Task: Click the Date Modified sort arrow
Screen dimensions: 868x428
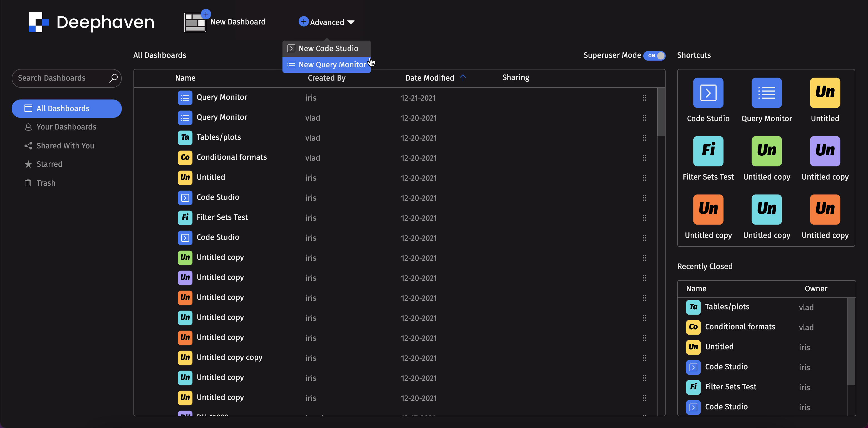Action: 463,78
